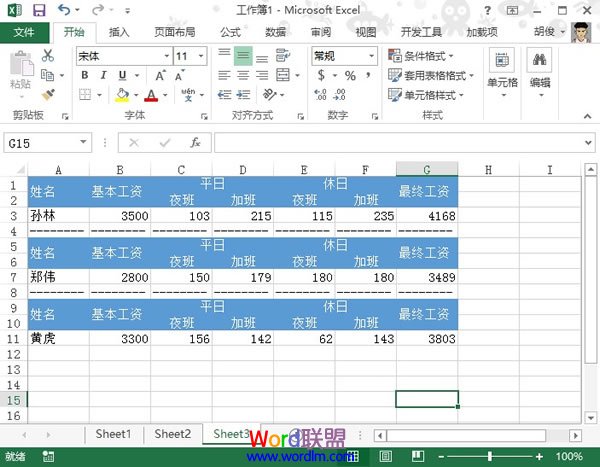Open Excel Help question mark
The height and width of the screenshot is (467, 600).
[x=487, y=10]
